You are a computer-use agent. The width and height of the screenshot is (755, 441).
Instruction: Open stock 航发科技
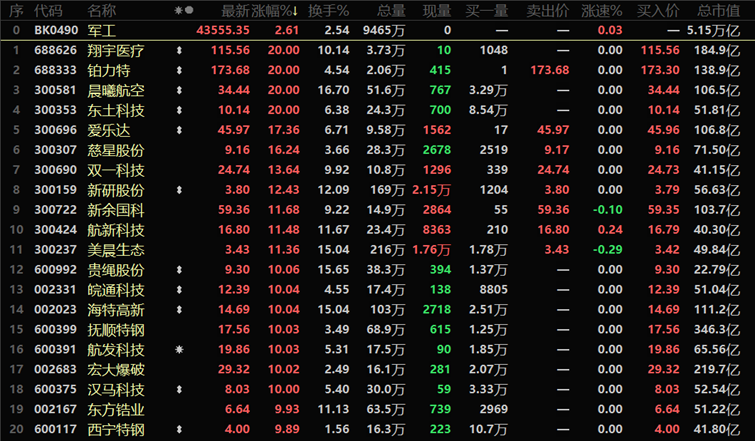(116, 350)
